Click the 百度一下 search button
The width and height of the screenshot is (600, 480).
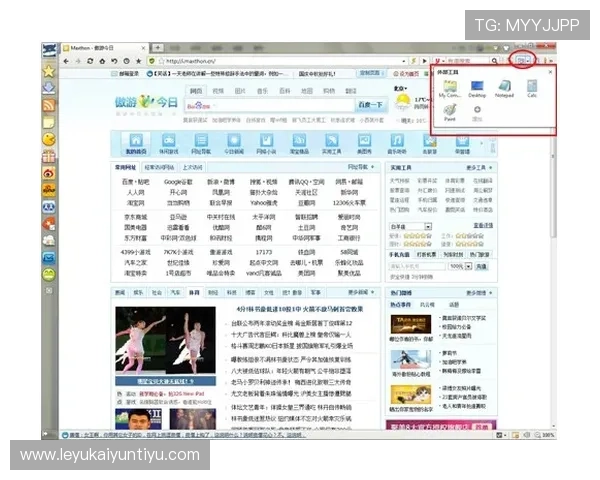click(370, 105)
